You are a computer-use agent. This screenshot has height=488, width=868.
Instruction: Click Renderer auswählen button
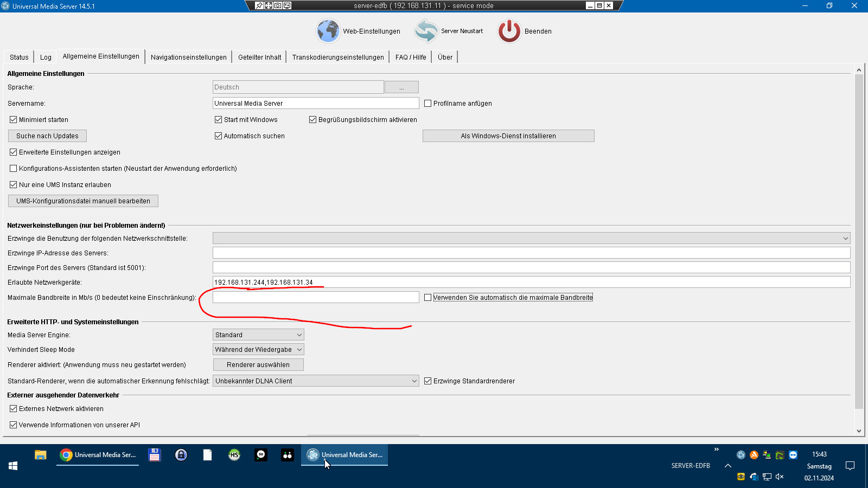(258, 365)
